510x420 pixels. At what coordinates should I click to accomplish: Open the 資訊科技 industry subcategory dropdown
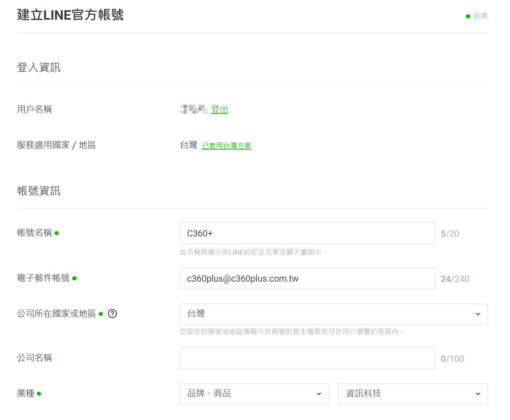click(413, 394)
